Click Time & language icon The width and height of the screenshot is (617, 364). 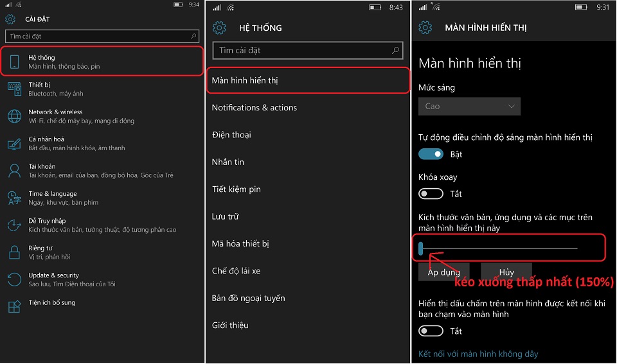[x=15, y=198]
